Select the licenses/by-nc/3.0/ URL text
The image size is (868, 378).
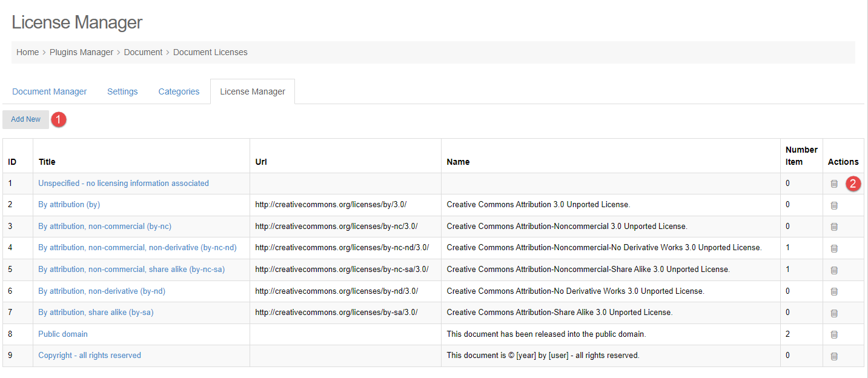(x=336, y=226)
